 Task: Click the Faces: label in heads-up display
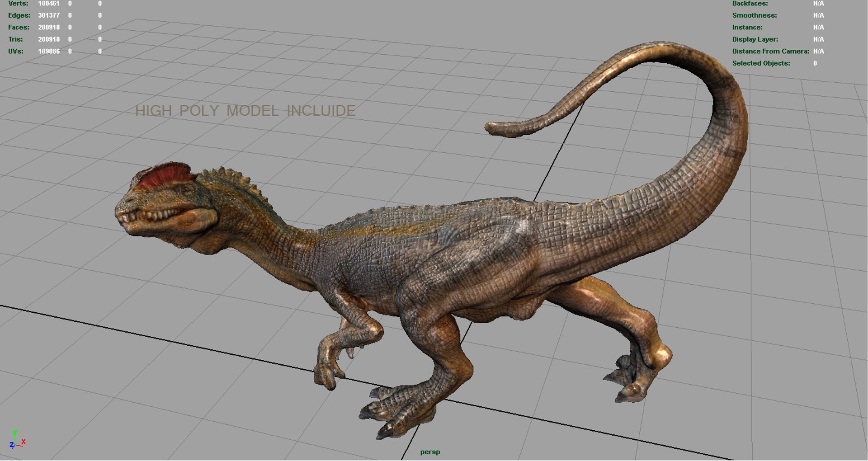19,27
